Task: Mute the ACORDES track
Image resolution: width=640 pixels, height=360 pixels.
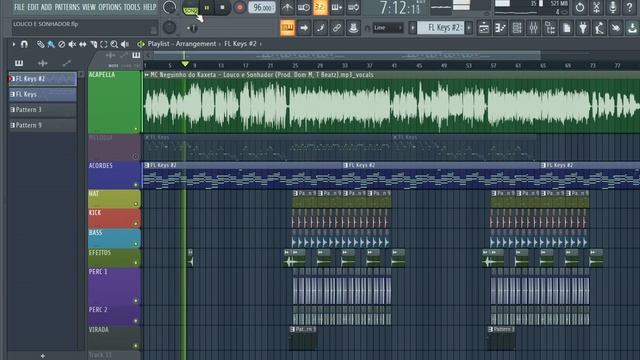Action: point(136,184)
